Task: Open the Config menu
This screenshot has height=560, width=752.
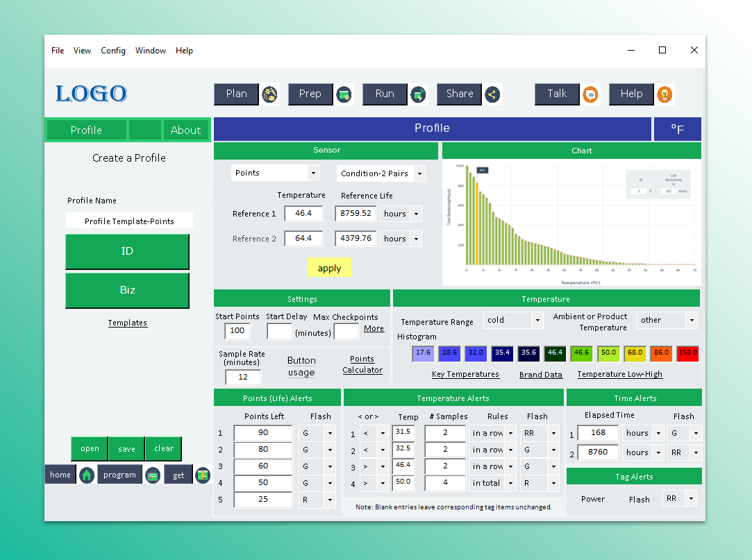Action: (x=113, y=51)
